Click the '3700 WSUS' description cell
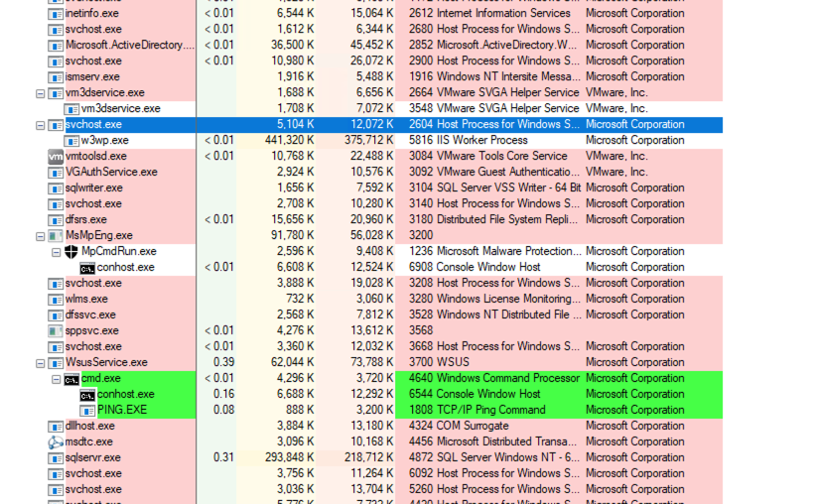 (439, 362)
